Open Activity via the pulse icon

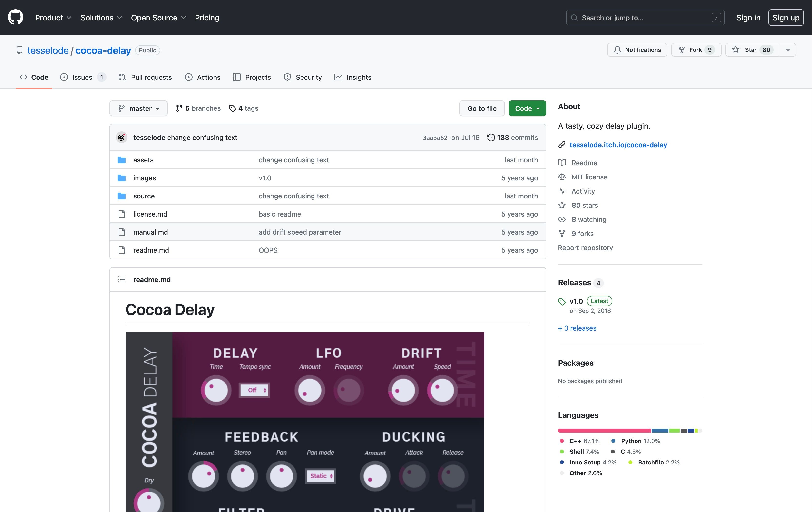tap(562, 191)
